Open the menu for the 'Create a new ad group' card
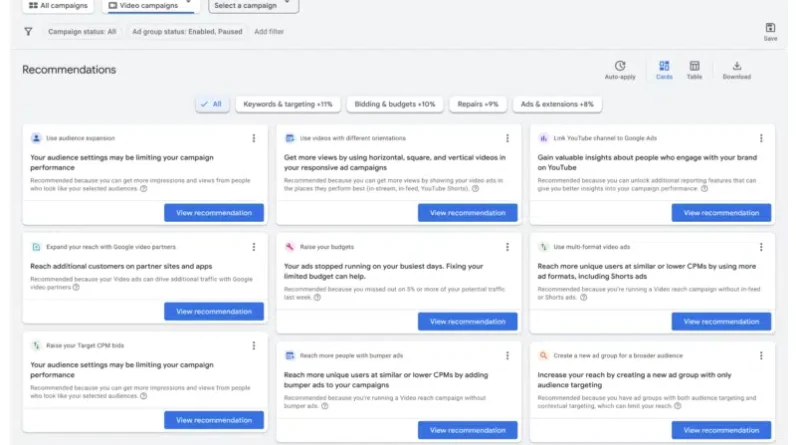The width and height of the screenshot is (796, 445). [761, 356]
